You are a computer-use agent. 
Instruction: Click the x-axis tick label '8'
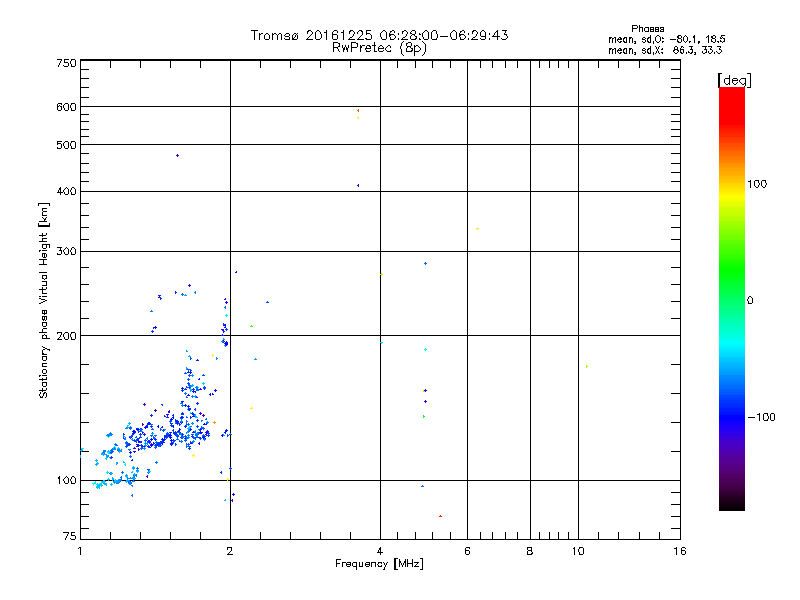pos(530,551)
